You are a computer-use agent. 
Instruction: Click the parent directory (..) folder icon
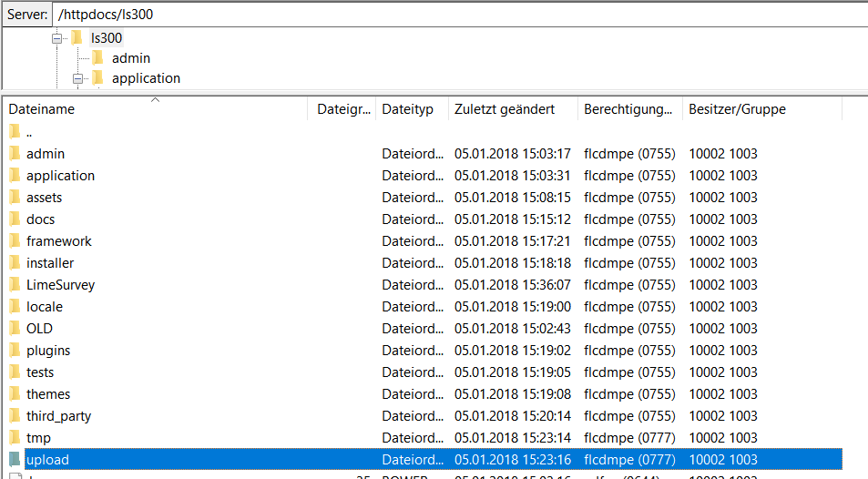click(15, 132)
